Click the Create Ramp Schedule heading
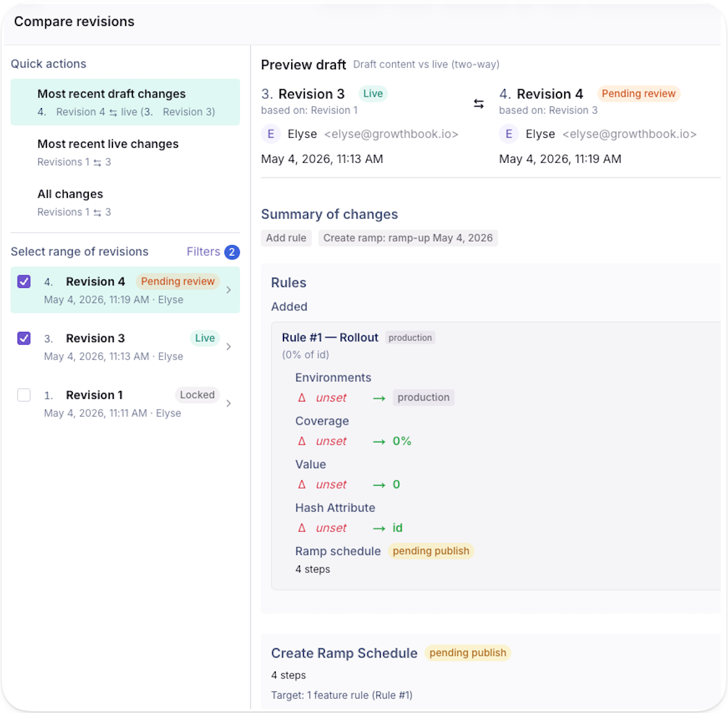The image size is (728, 713). (x=344, y=653)
